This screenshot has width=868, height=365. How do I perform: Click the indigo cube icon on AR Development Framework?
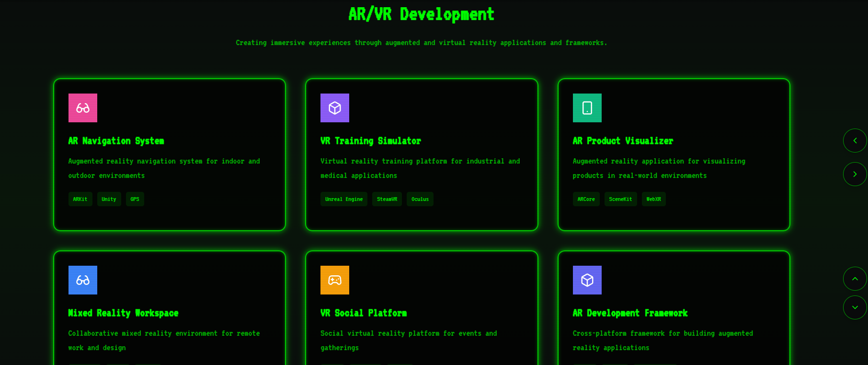pyautogui.click(x=587, y=280)
